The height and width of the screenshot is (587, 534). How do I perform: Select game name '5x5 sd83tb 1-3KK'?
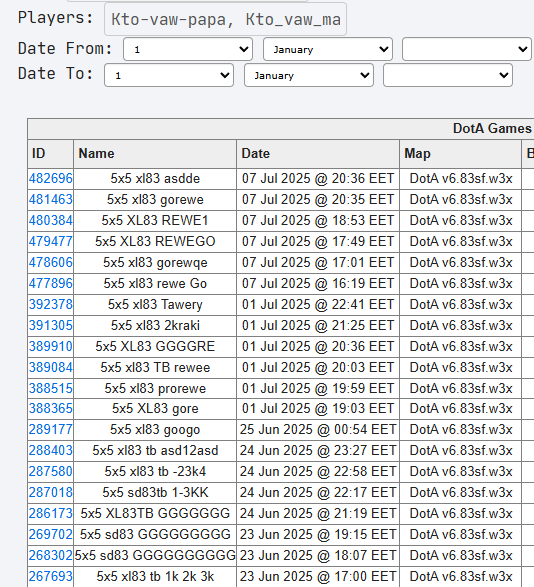155,492
